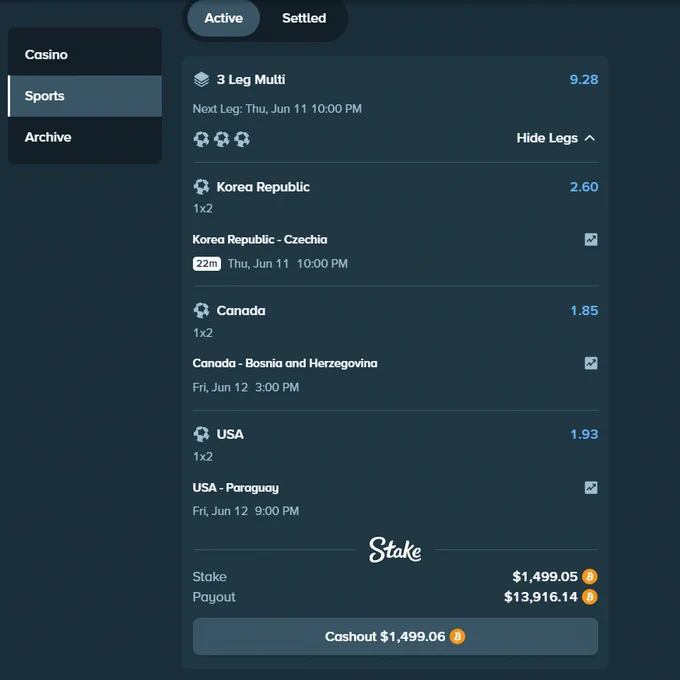Open the Canada - Bosnia and Herzegovina match
Image resolution: width=680 pixels, height=680 pixels.
click(285, 363)
